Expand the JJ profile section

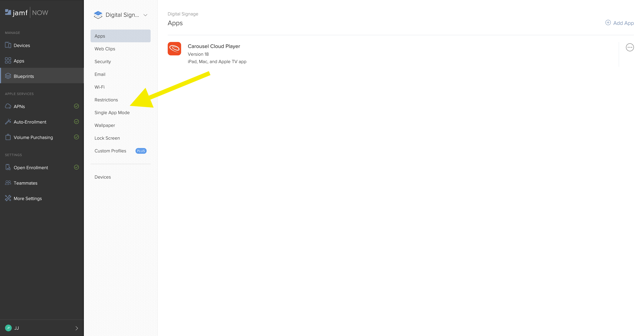(76, 328)
